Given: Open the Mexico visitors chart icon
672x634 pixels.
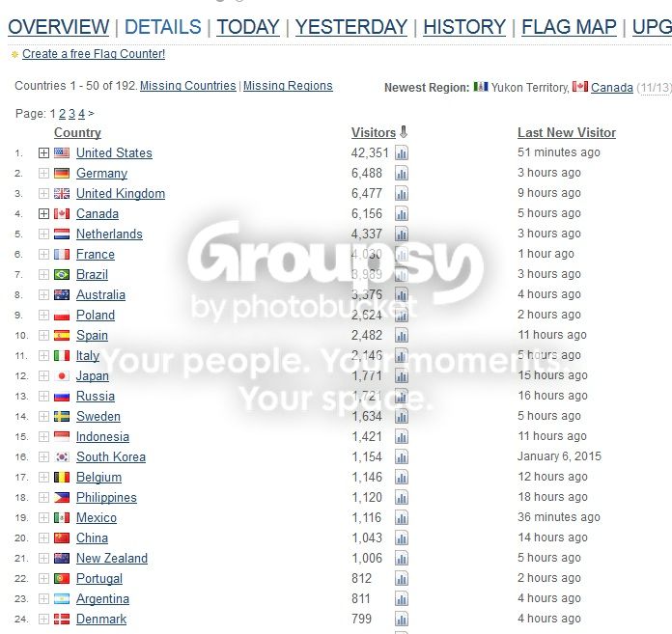Looking at the screenshot, I should point(402,518).
